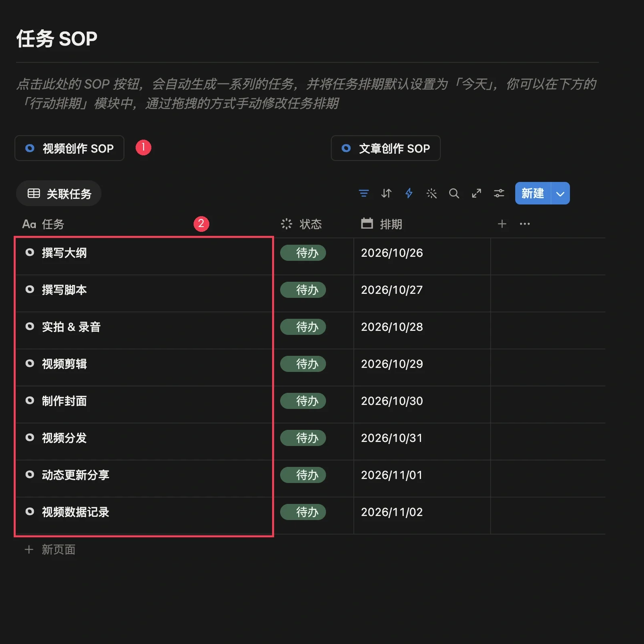The height and width of the screenshot is (644, 644).
Task: Open 待办 status of 撰写脚本 row
Action: (x=303, y=290)
